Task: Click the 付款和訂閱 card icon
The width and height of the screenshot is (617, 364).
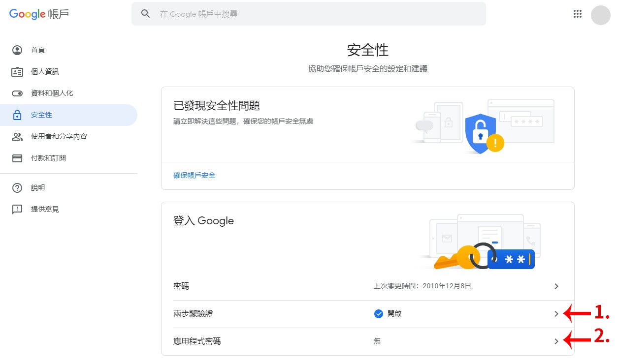Action: click(x=17, y=158)
